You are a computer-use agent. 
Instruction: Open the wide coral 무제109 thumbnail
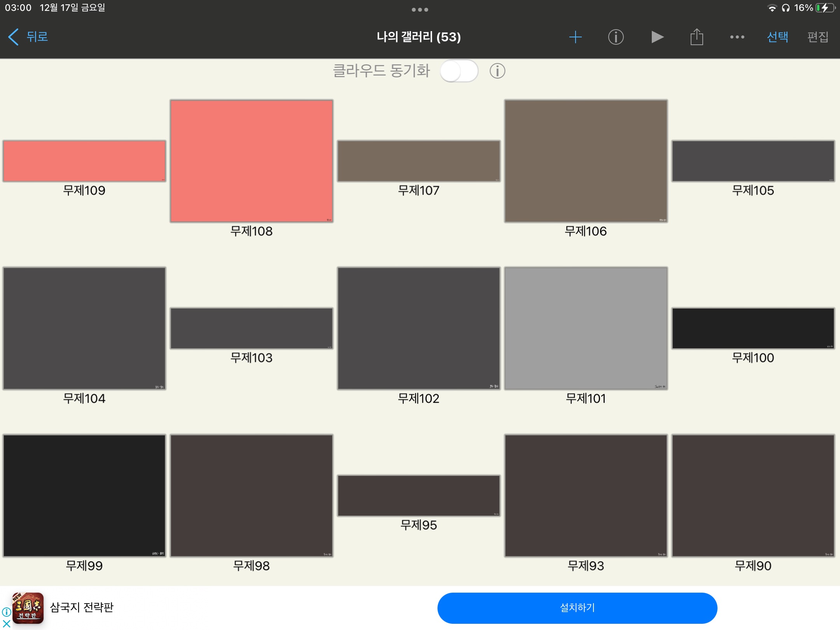coord(84,161)
